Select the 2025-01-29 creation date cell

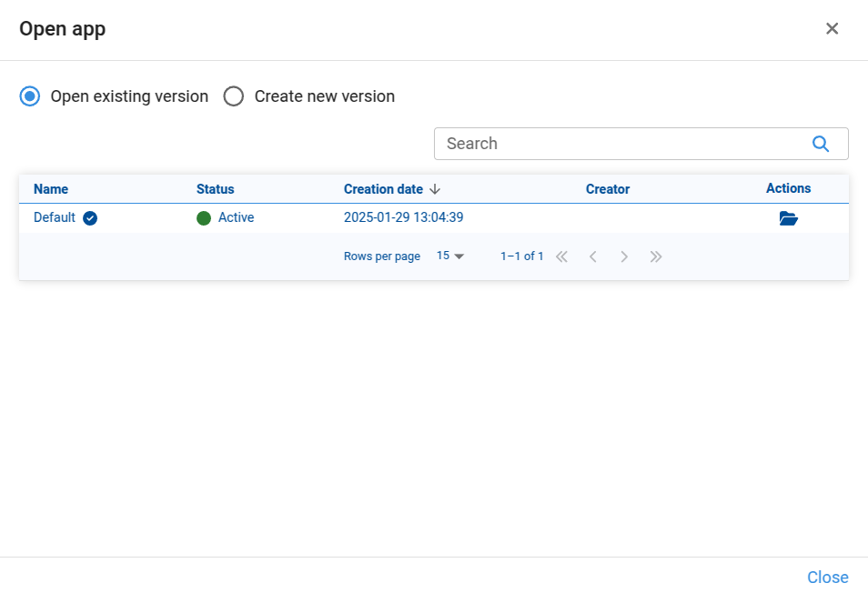tap(403, 218)
